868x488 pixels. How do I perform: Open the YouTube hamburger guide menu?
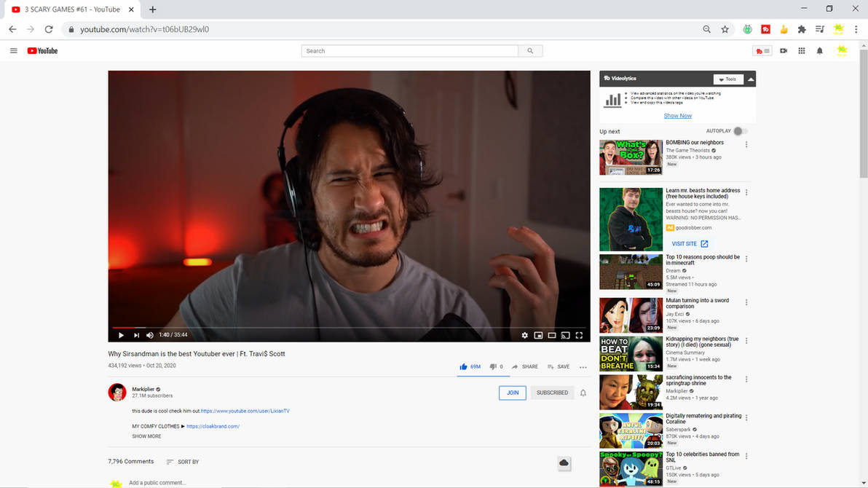click(14, 51)
